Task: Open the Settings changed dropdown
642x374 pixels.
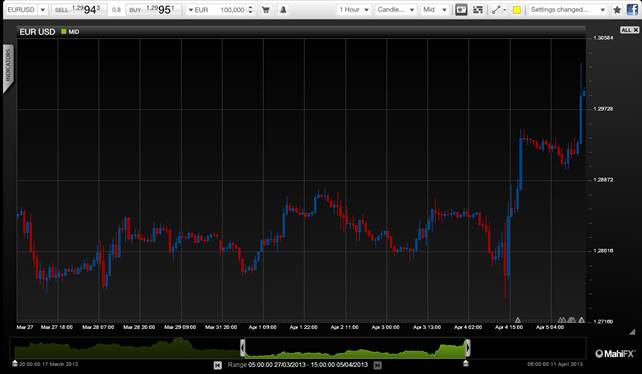Action: point(567,9)
